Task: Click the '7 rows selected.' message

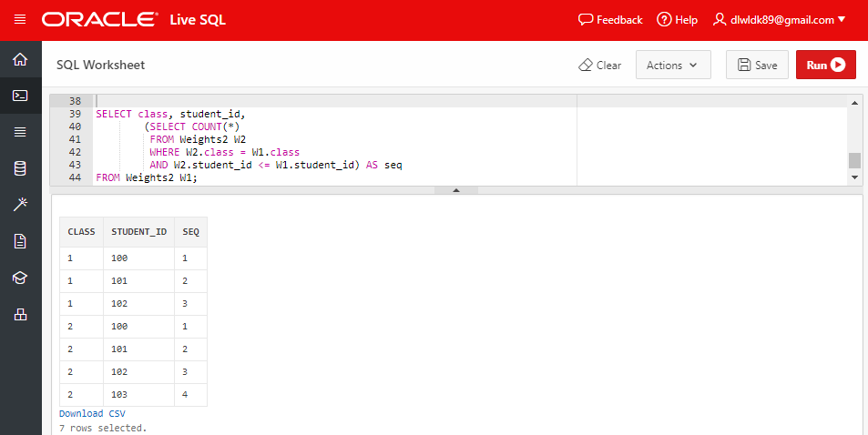Action: 103,428
